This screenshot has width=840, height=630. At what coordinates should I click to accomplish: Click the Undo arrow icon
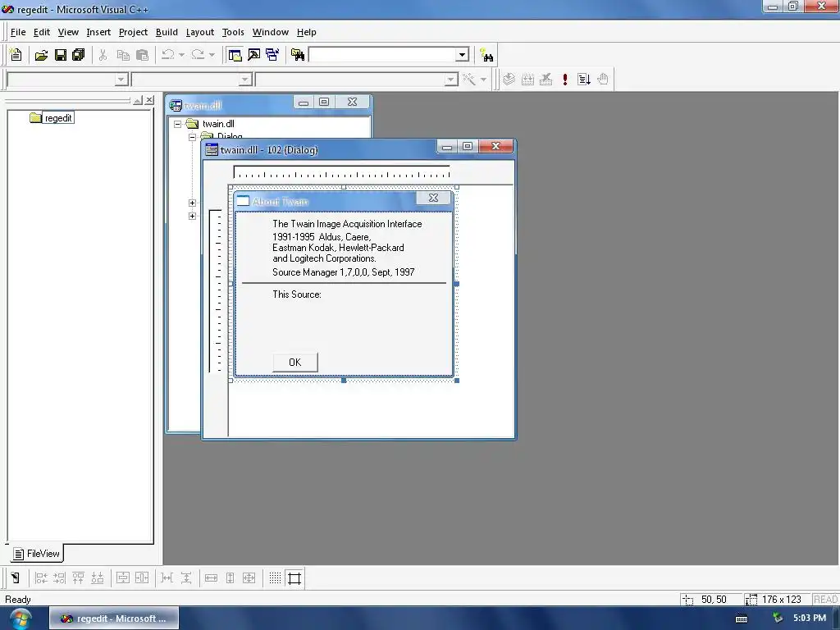click(x=167, y=55)
